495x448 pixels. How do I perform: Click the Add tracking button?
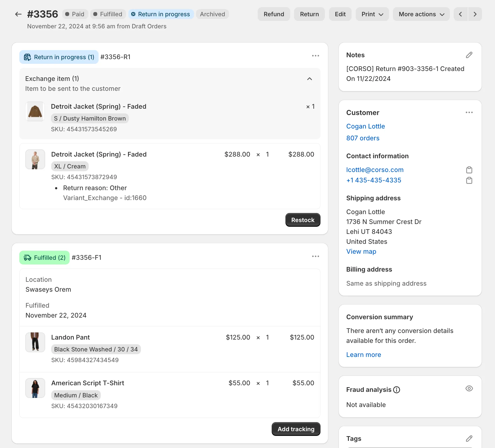296,429
